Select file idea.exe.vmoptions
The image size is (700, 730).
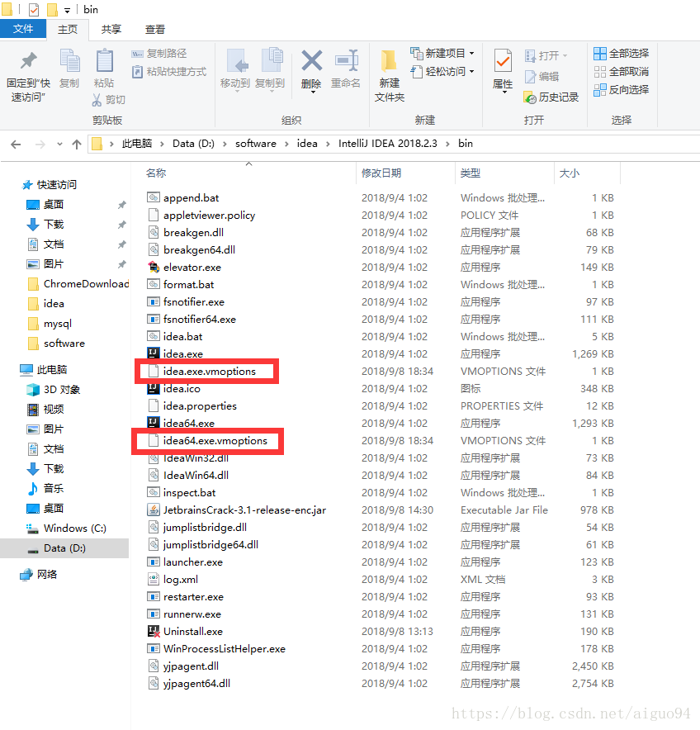tap(210, 371)
